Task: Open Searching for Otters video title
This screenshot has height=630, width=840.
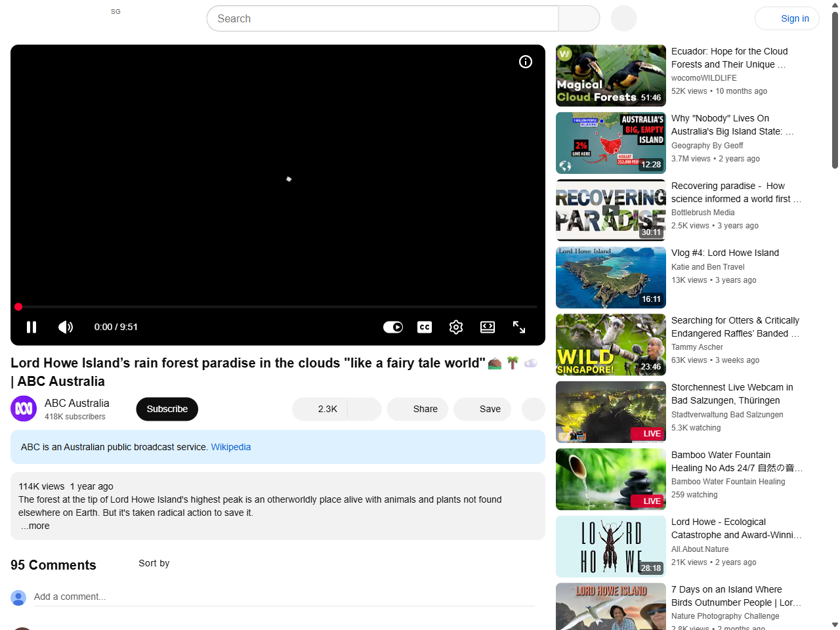Action: 736,327
